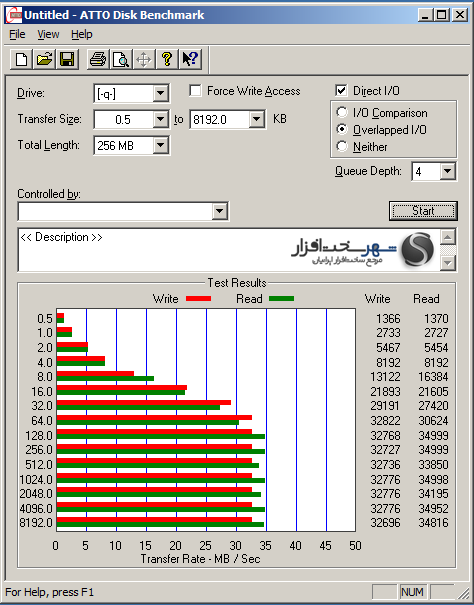Image resolution: width=474 pixels, height=605 pixels.
Task: Expand the Drive dropdown list
Action: [160, 93]
